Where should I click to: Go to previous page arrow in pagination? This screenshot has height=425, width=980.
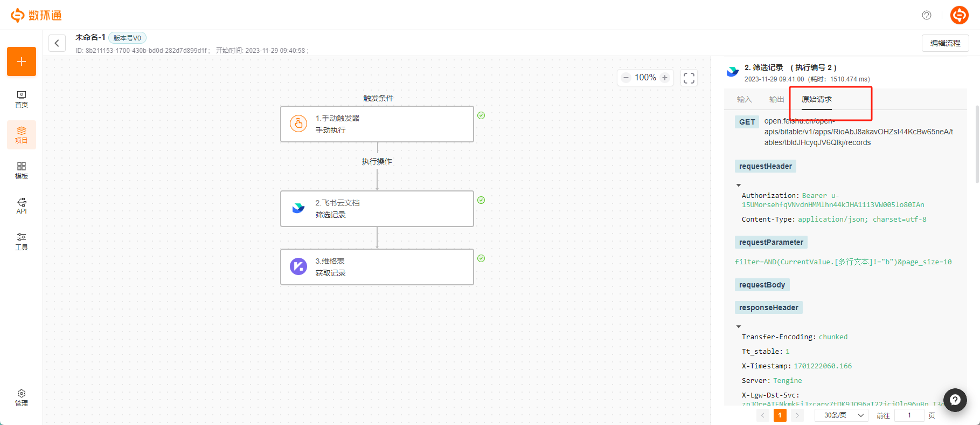(763, 415)
